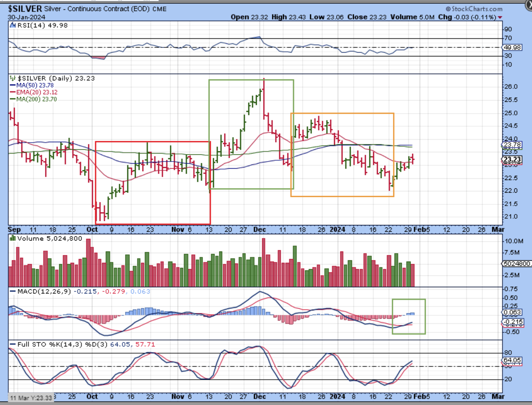
Task: Click the 0.063 MACD histogram axis tag
Action: [512, 312]
